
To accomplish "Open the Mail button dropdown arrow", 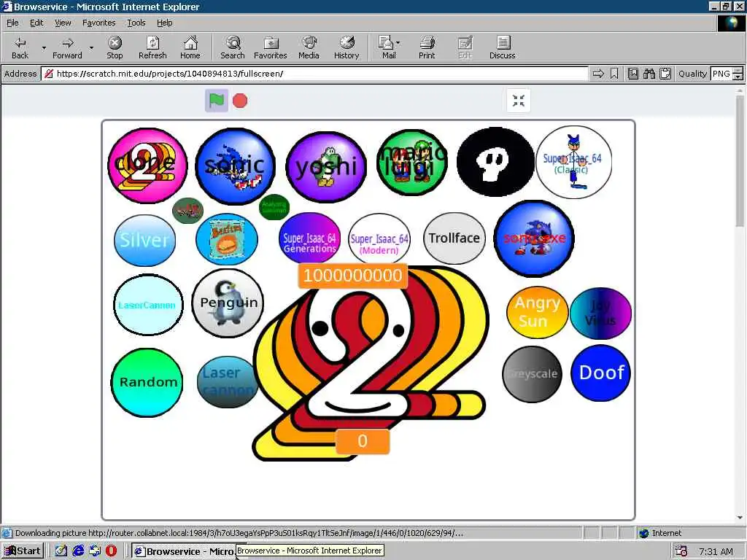I will click(x=398, y=43).
